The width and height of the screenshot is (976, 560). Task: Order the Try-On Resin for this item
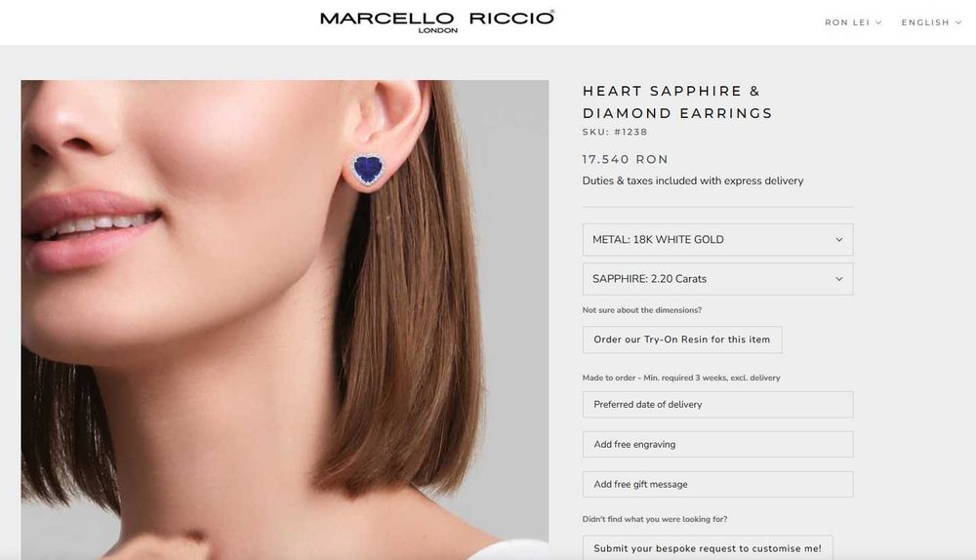click(682, 340)
